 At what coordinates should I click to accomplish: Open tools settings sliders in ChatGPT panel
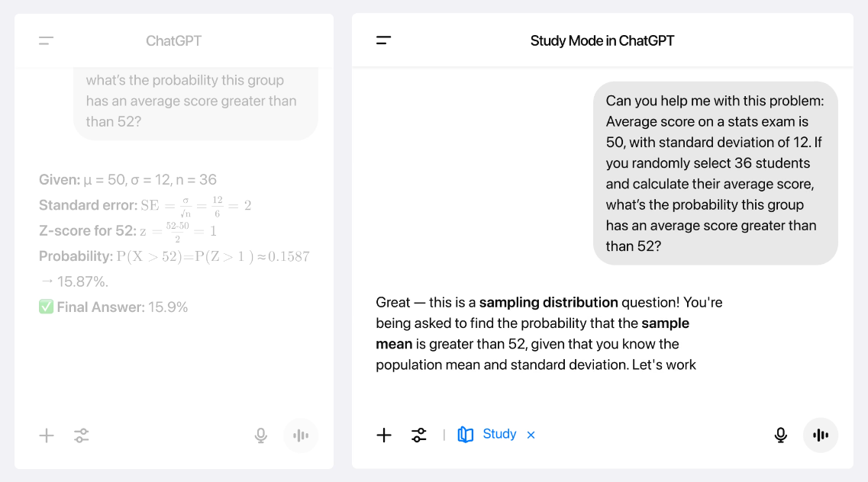pyautogui.click(x=82, y=435)
